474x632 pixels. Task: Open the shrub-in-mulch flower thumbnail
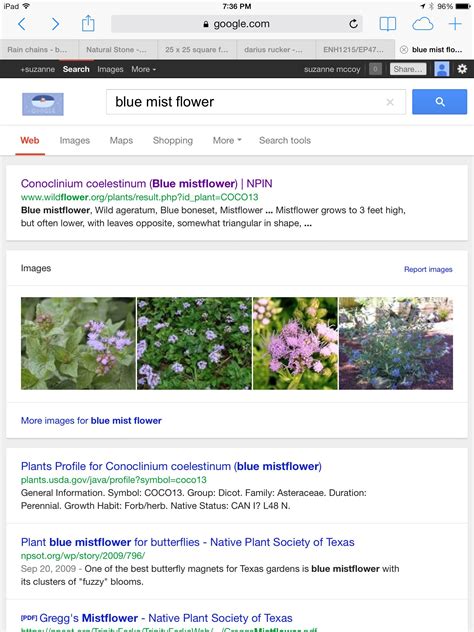pos(396,343)
